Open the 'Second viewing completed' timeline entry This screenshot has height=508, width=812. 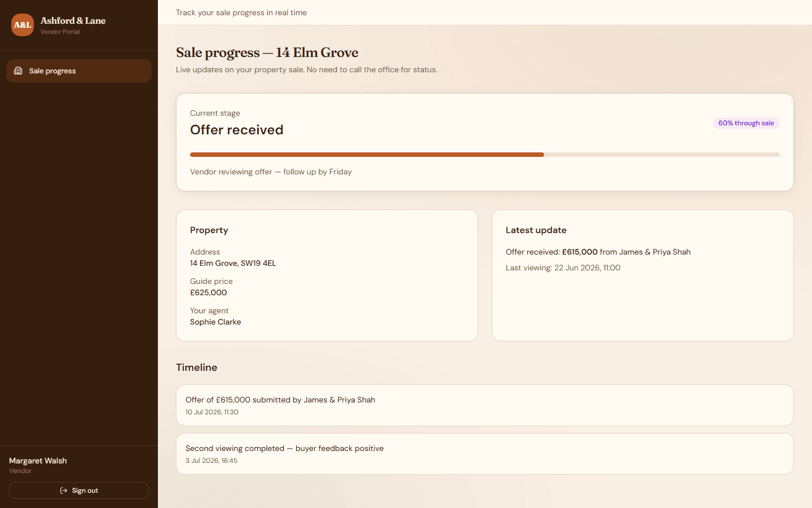485,454
